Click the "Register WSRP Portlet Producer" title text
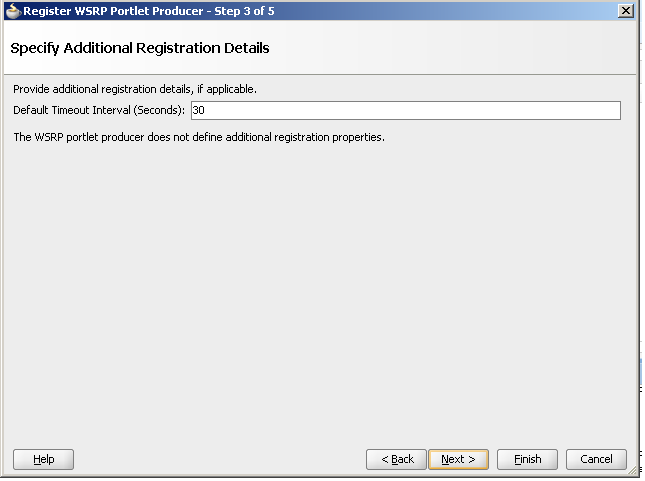 tap(113, 11)
